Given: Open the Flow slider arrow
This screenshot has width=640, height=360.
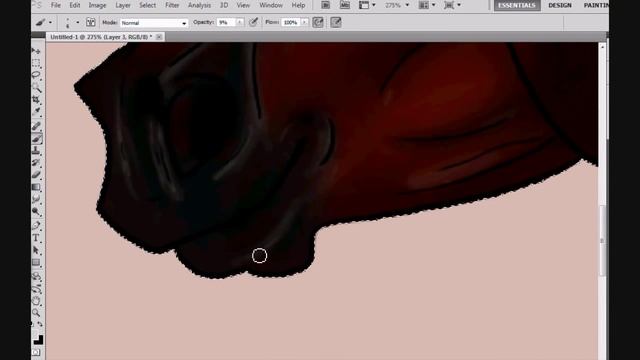Looking at the screenshot, I should pyautogui.click(x=304, y=22).
